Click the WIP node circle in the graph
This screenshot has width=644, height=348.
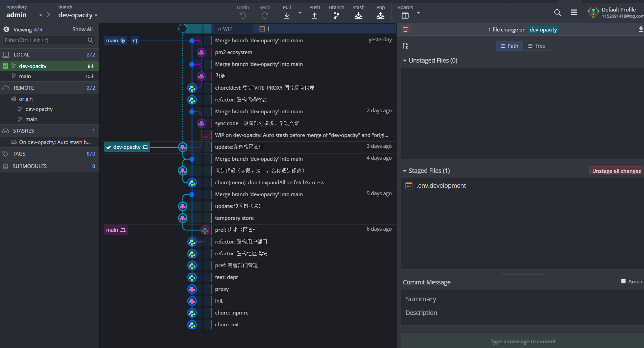coord(183,29)
